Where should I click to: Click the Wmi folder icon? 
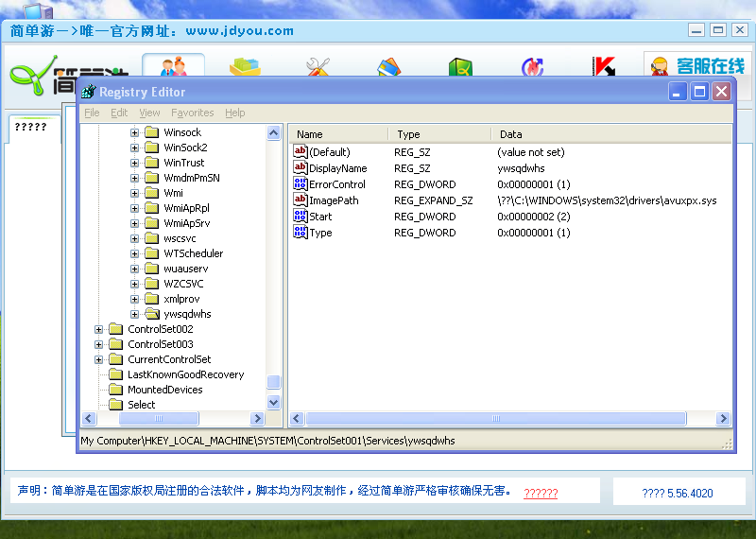tap(152, 193)
